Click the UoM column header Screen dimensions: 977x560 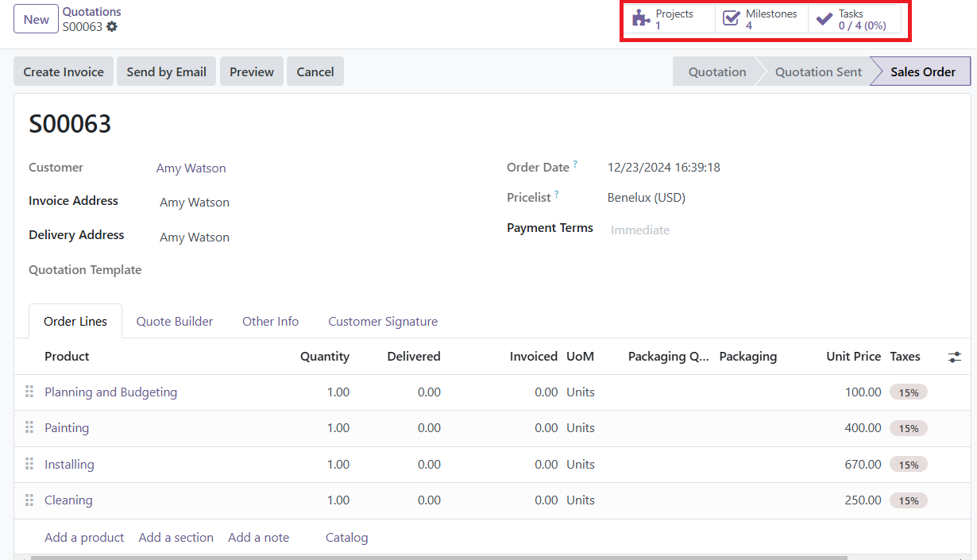pyautogui.click(x=581, y=357)
